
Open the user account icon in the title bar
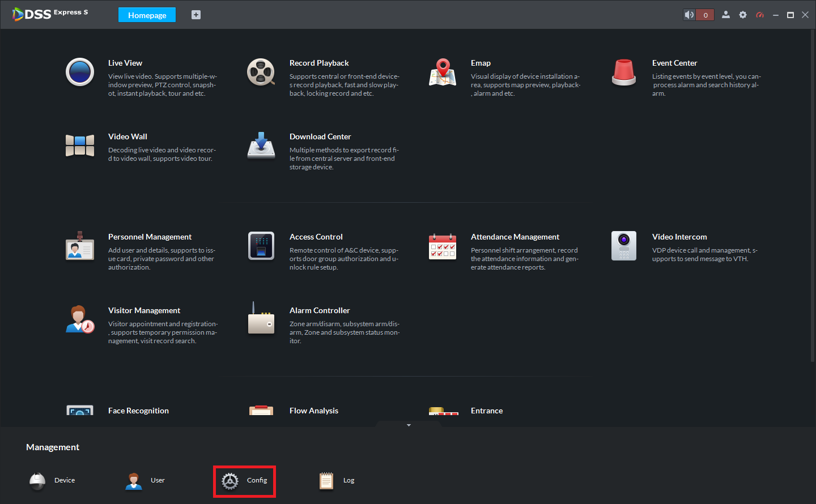[x=726, y=15]
